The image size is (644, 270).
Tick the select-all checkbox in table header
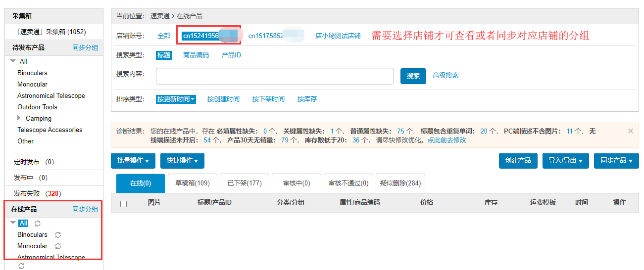pyautogui.click(x=124, y=204)
